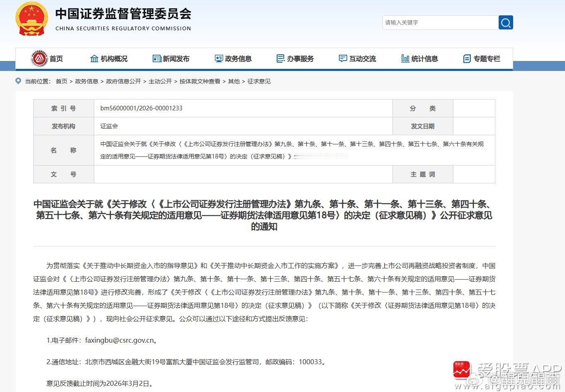Image resolution: width=565 pixels, height=392 pixels.
Task: Click the 发布机构 table cell showing 证监会
Action: pyautogui.click(x=109, y=126)
